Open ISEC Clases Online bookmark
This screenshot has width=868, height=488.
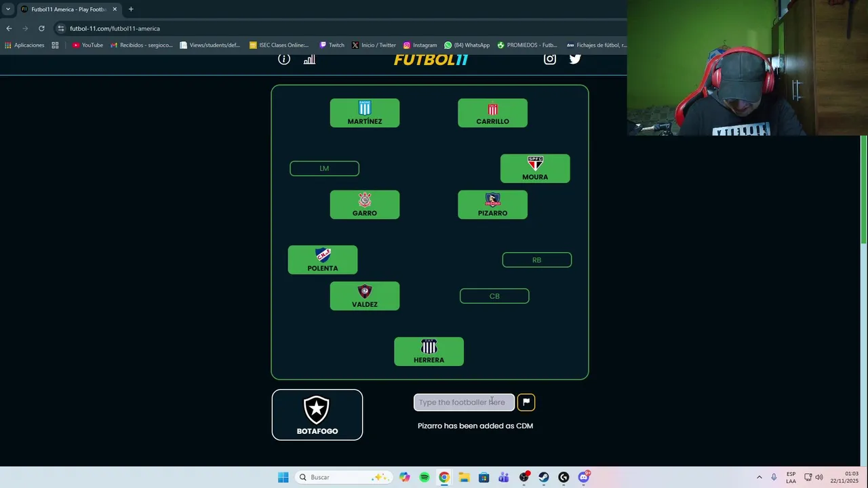click(x=279, y=45)
